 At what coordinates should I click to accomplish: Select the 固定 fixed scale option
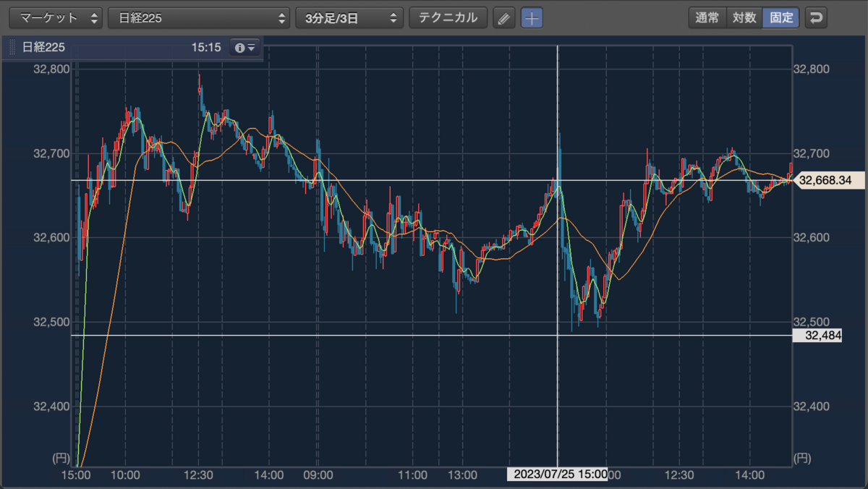click(x=781, y=18)
